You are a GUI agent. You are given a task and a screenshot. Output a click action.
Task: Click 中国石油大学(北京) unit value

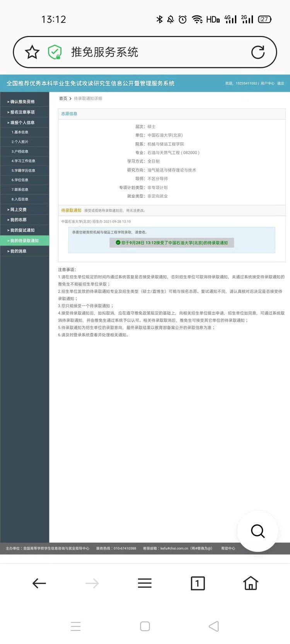165,135
